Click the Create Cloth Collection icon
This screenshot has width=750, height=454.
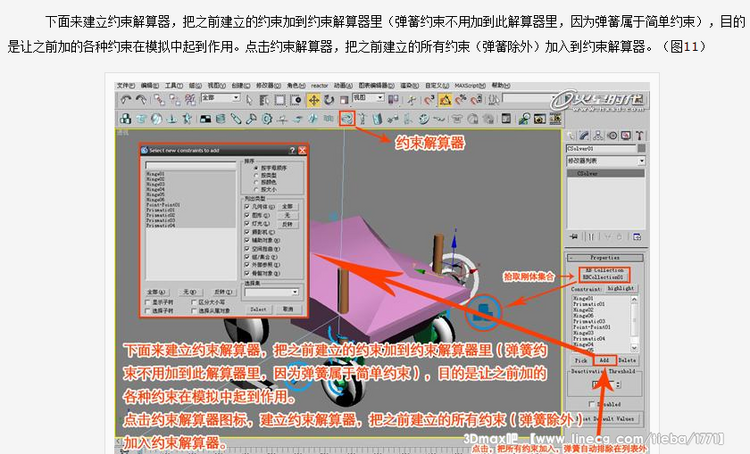coord(141,119)
